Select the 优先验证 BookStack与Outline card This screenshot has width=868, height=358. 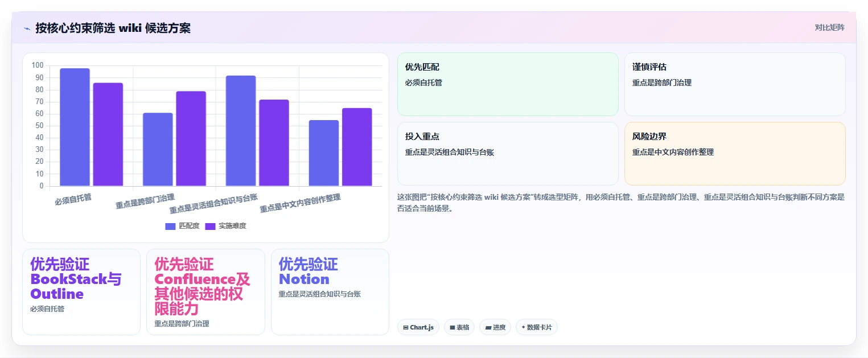pyautogui.click(x=81, y=292)
